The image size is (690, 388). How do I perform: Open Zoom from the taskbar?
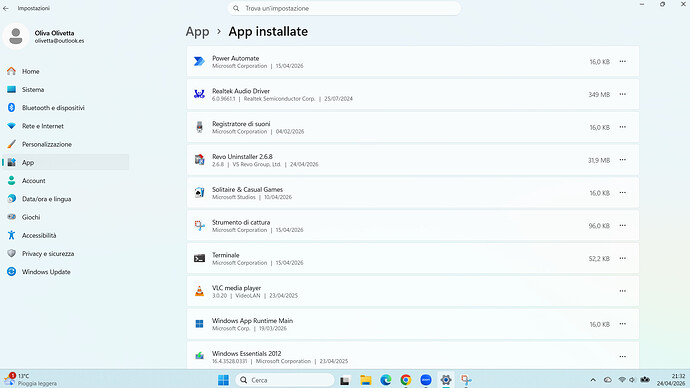pyautogui.click(x=426, y=380)
